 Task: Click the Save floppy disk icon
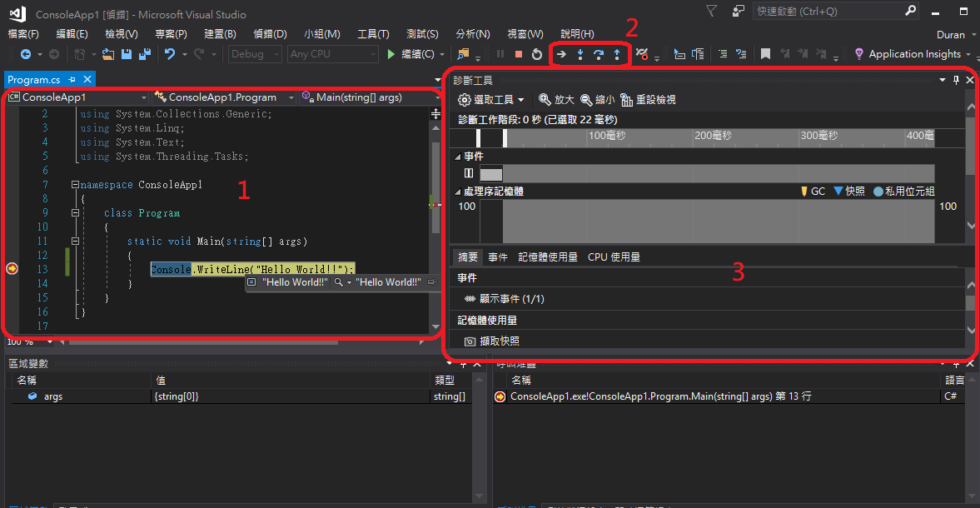coord(127,54)
